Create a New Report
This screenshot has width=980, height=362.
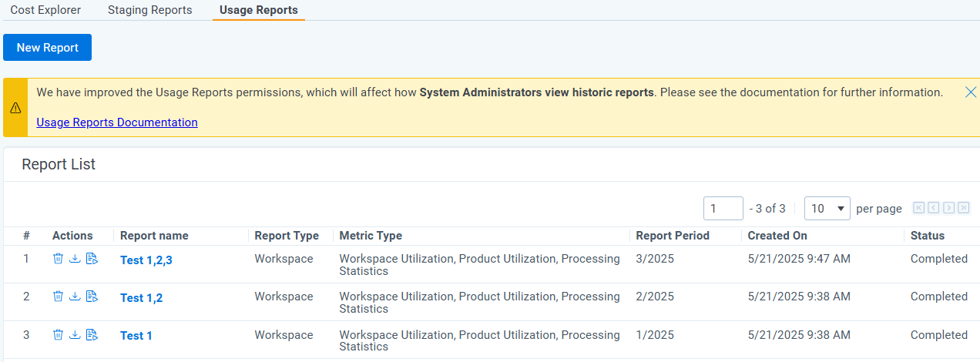tap(48, 47)
